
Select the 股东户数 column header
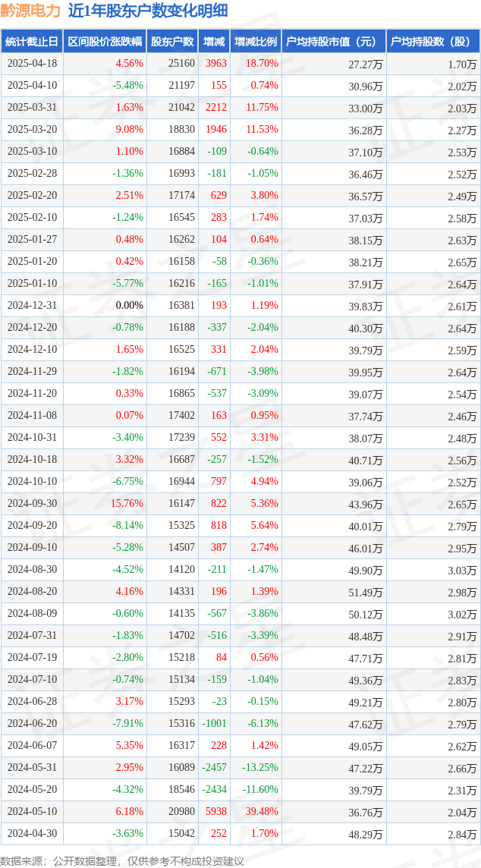pyautogui.click(x=172, y=41)
